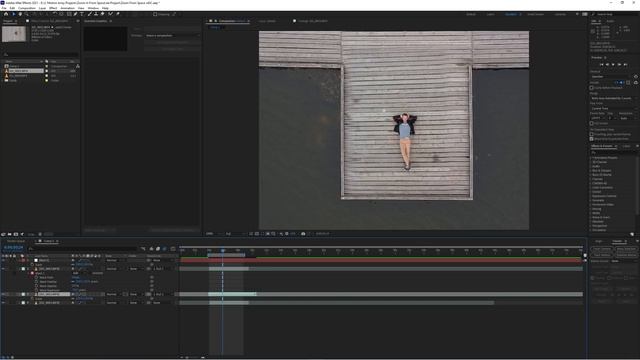The image size is (640, 360).
Task: Open the Primary 'Select a composition' dropdown
Action: click(172, 36)
